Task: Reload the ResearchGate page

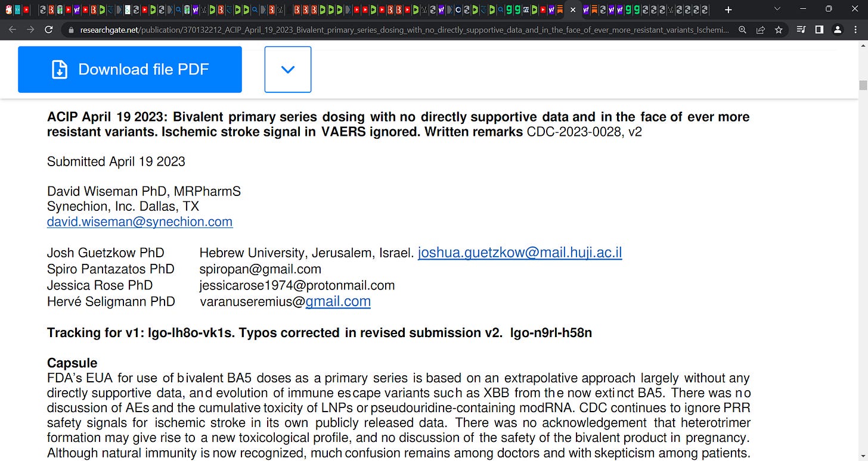Action: tap(49, 29)
